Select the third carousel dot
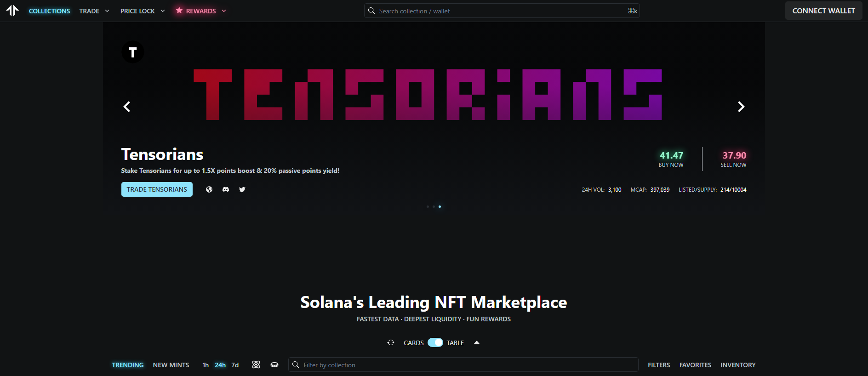Image resolution: width=868 pixels, height=376 pixels. tap(440, 206)
